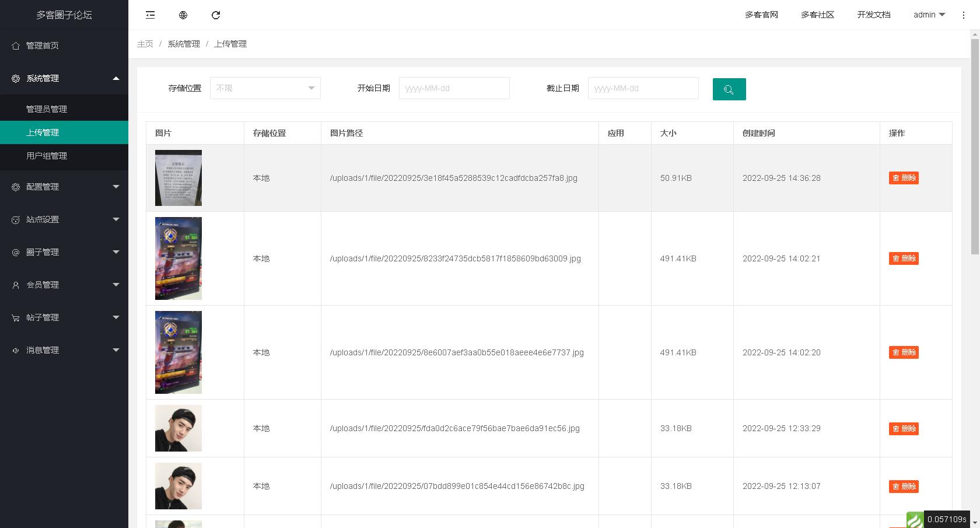The width and height of the screenshot is (980, 528).
Task: Navigate to 多客官网 in the top menu
Action: tap(762, 15)
